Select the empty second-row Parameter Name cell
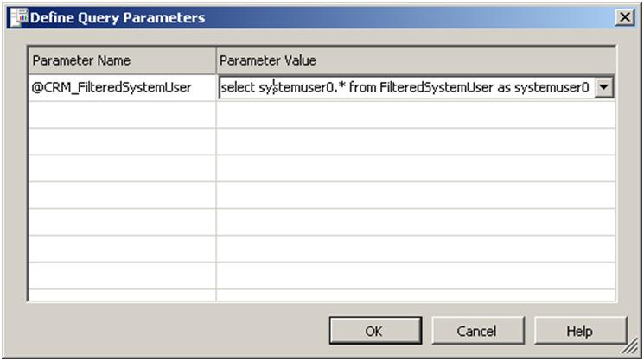 coord(122,115)
